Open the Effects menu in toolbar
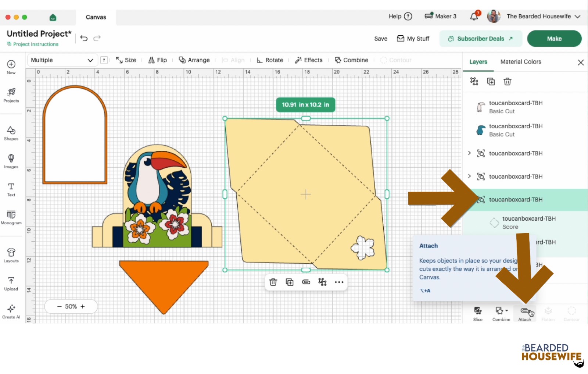The image size is (588, 374). coord(309,60)
